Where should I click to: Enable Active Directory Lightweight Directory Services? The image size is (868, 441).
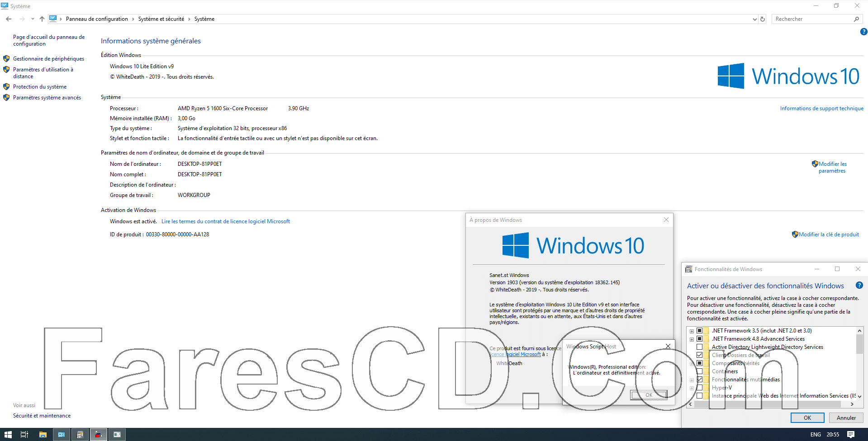click(699, 347)
